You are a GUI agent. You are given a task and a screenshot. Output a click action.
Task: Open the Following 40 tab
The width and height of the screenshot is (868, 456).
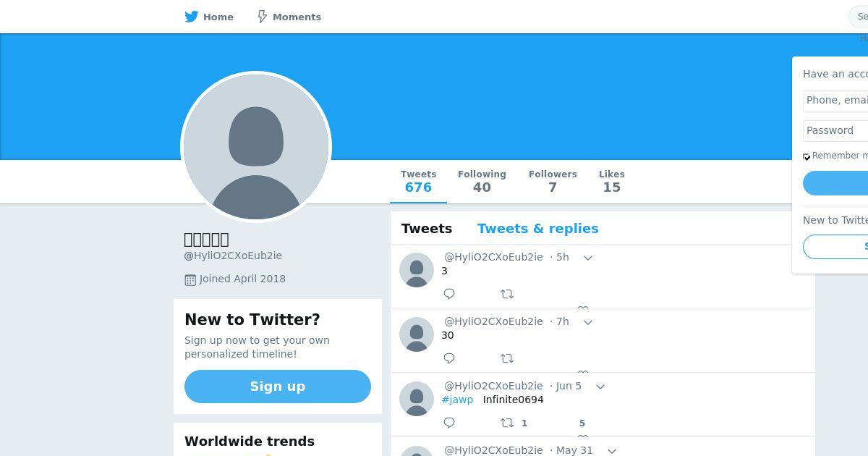[482, 182]
